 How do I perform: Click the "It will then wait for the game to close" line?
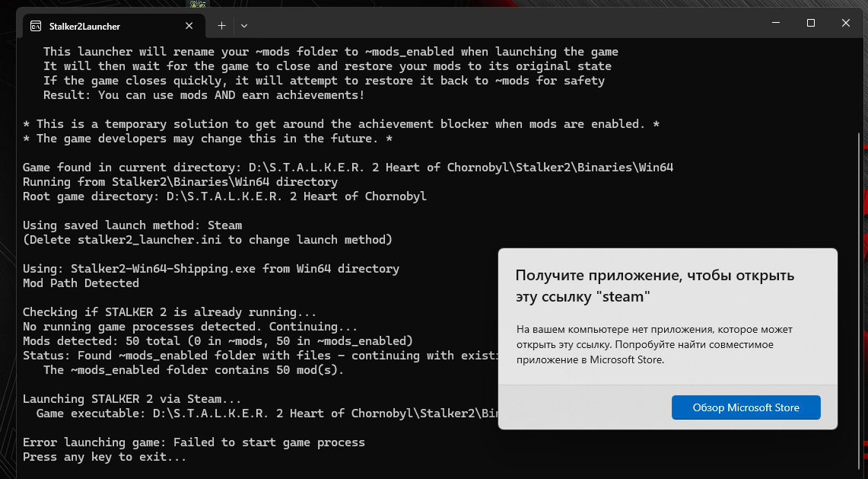click(327, 66)
